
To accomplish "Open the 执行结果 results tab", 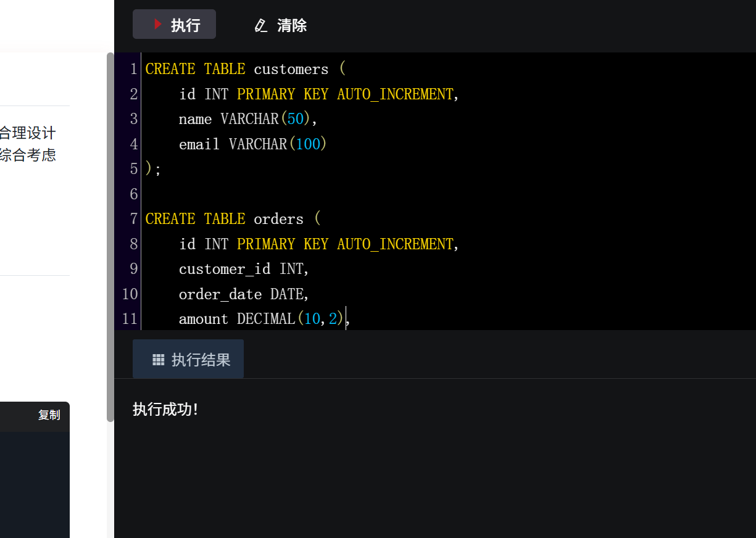I will [x=188, y=359].
